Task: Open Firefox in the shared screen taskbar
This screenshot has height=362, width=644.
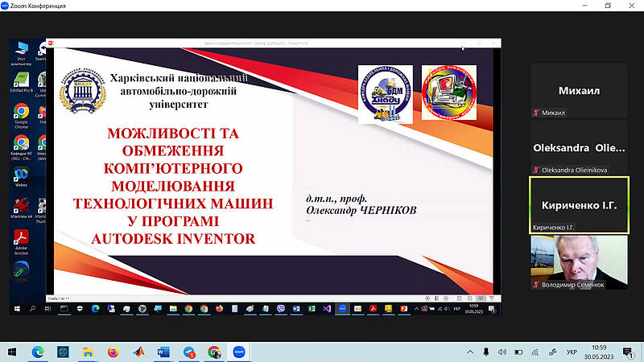Action: pyautogui.click(x=219, y=309)
